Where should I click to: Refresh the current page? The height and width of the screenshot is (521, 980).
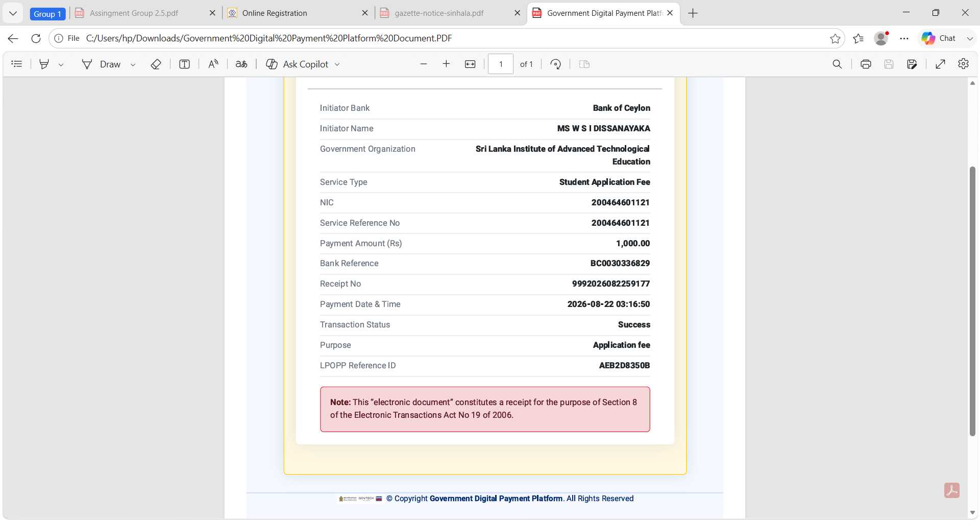coord(36,38)
